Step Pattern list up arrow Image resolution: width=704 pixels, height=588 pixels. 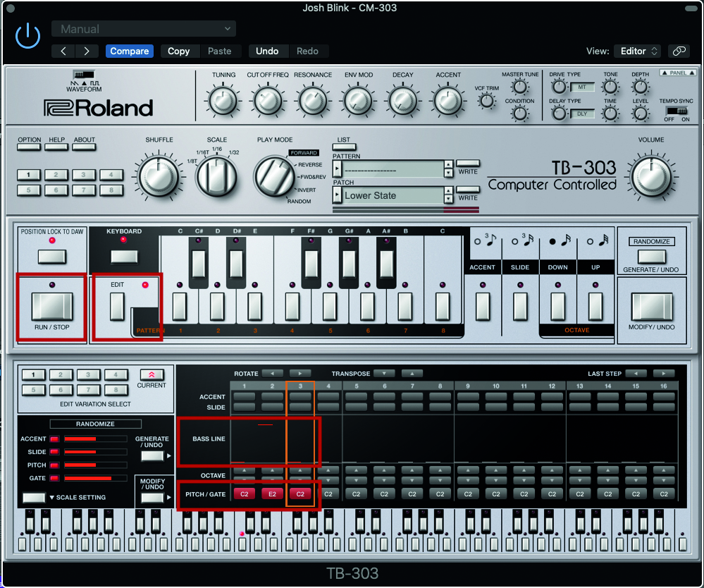click(x=448, y=164)
